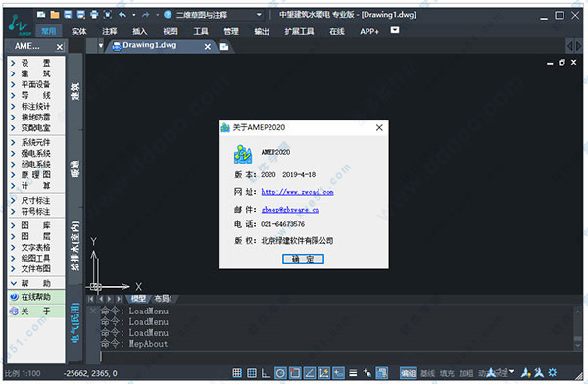
Task: Click the ribbon minimize arrow after APP+
Action: (395, 30)
